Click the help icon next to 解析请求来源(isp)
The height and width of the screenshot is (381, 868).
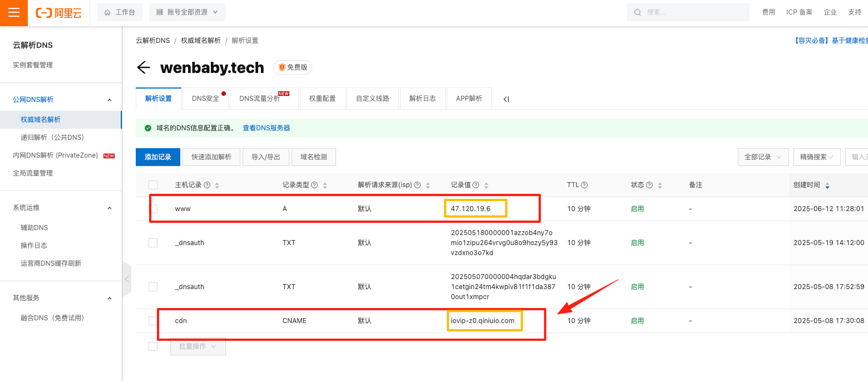pyautogui.click(x=417, y=185)
